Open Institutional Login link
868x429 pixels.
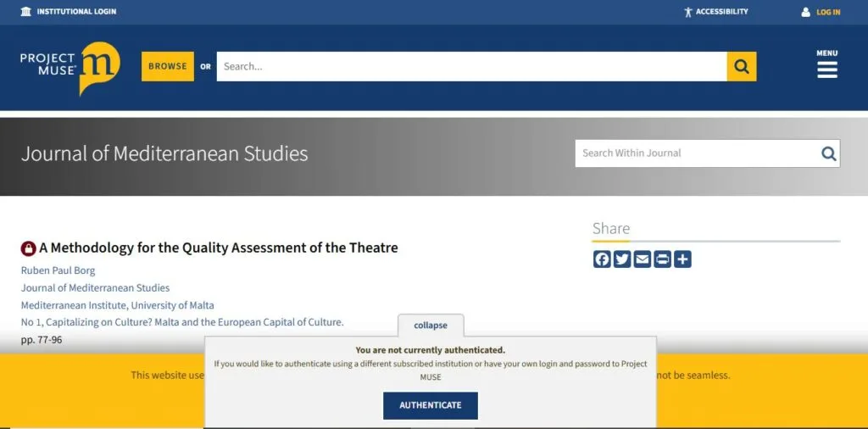(x=69, y=12)
